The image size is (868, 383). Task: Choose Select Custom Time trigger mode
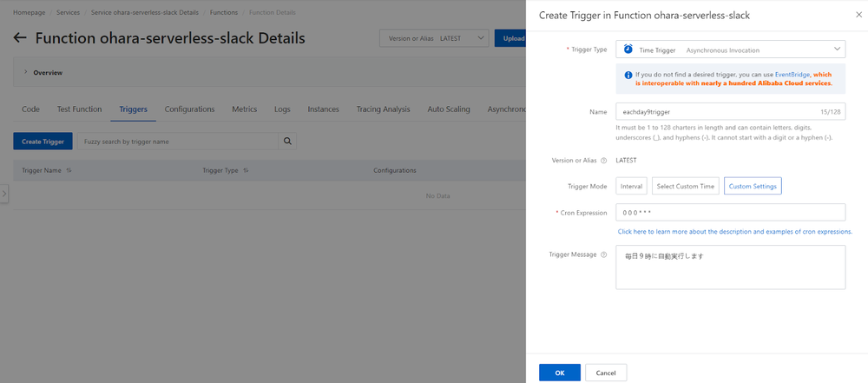click(x=685, y=186)
